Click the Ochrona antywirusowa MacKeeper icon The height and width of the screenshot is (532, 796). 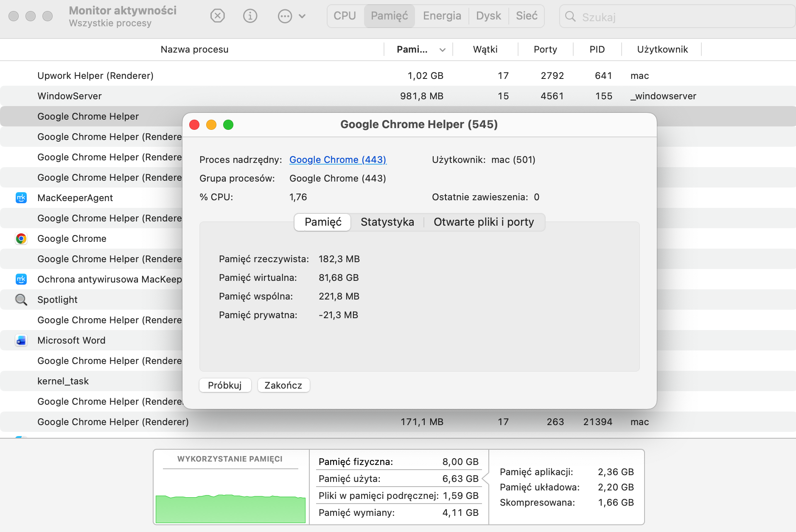click(21, 279)
